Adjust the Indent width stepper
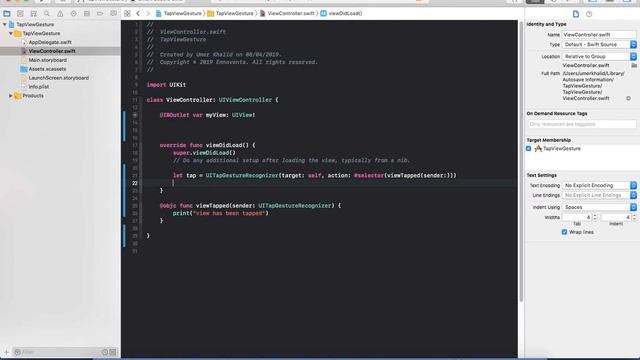The image size is (640, 360). click(634, 217)
